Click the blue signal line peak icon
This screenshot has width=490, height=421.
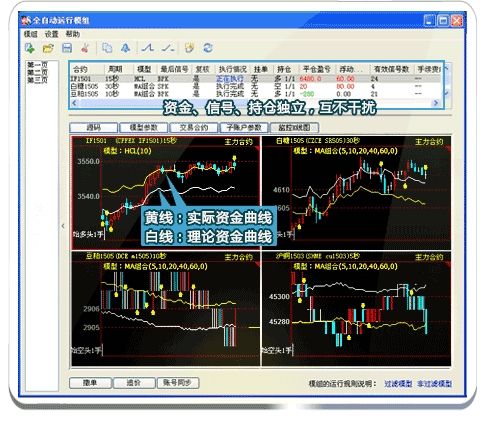coord(147,48)
